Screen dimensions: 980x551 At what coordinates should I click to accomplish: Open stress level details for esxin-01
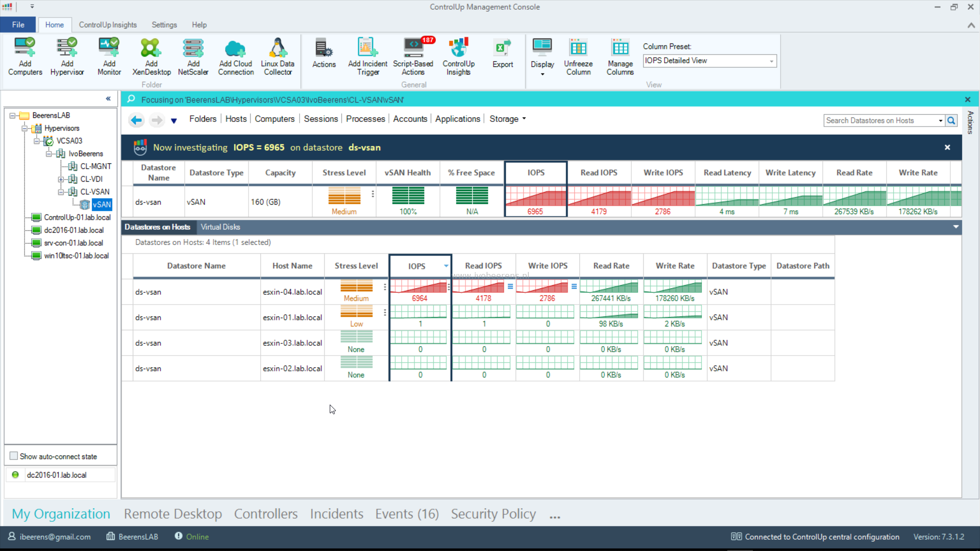click(x=385, y=312)
